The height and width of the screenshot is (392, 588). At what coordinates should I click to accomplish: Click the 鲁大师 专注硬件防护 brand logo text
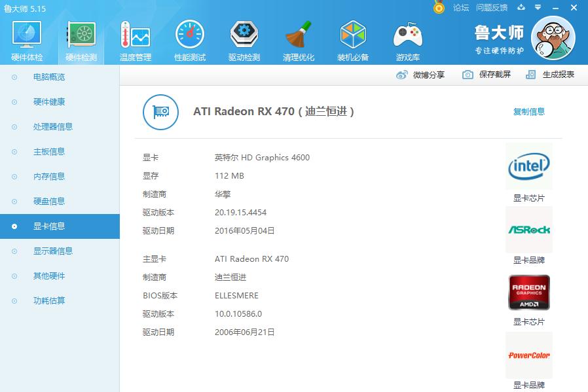coord(499,39)
